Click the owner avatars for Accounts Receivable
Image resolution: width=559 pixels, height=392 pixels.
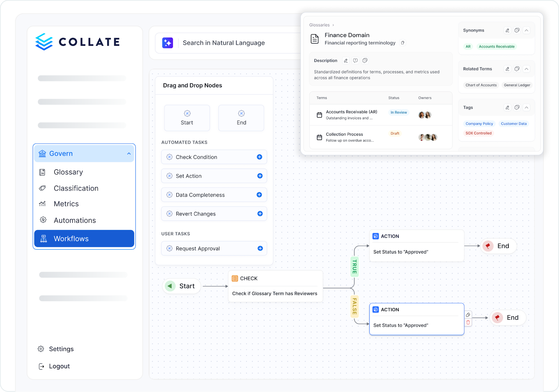click(x=425, y=115)
